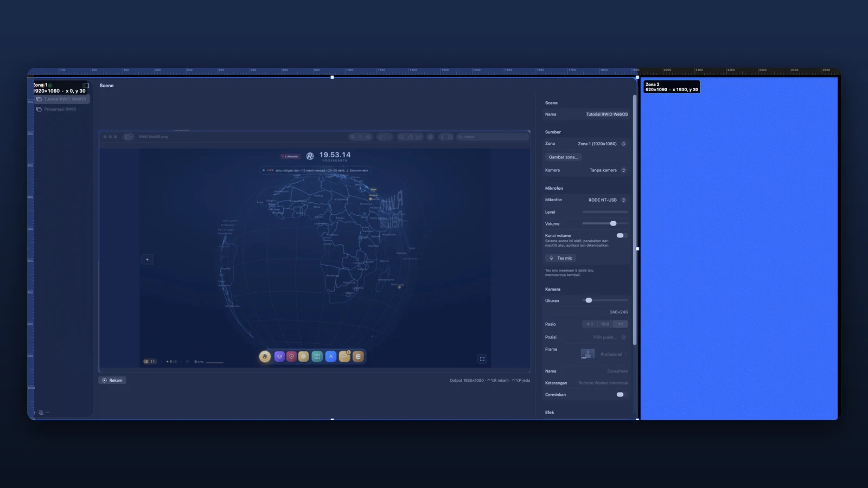
Task: Click the Tes mic button
Action: point(560,258)
